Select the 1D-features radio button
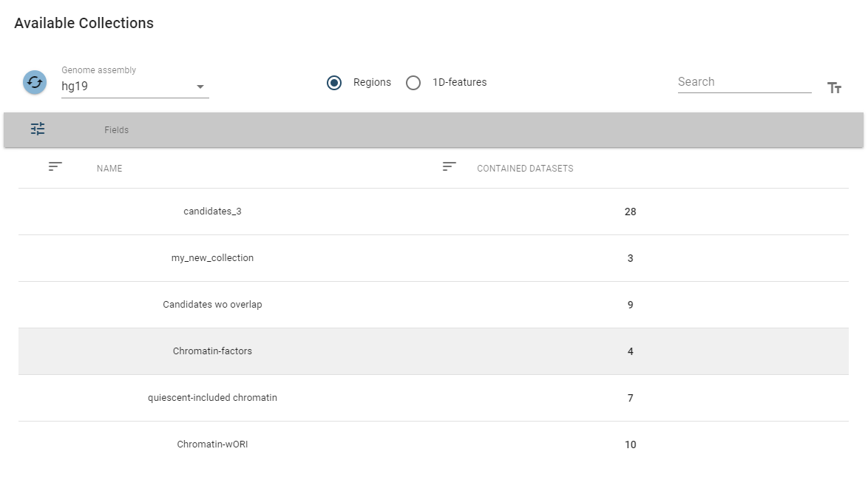 pyautogui.click(x=413, y=83)
